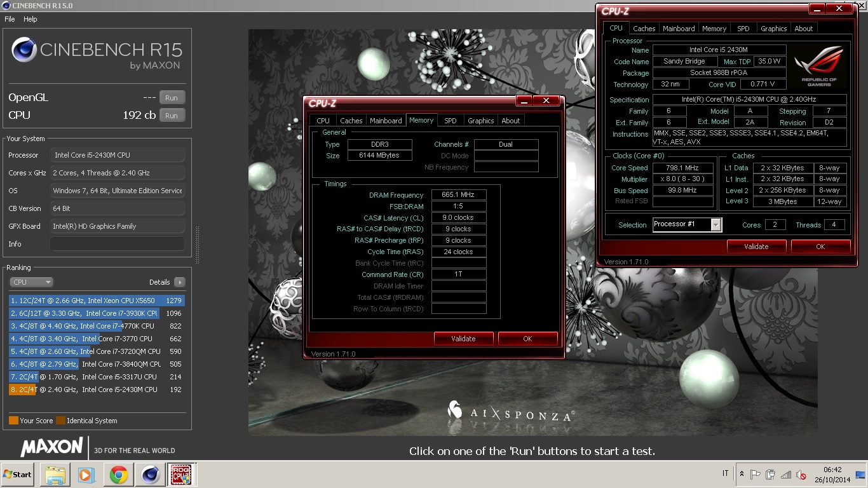Select Core i5-3317U ranking row
Viewport: 868px width, 488px height.
point(97,377)
